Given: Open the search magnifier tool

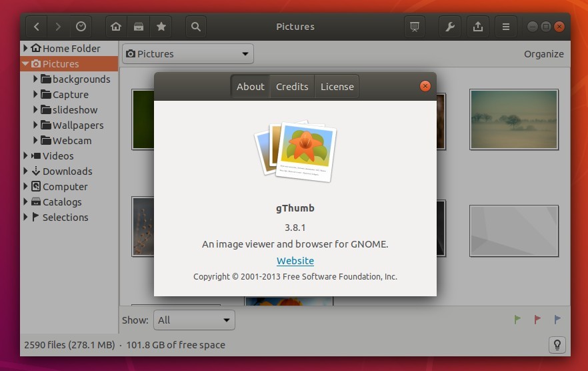Looking at the screenshot, I should click(196, 27).
